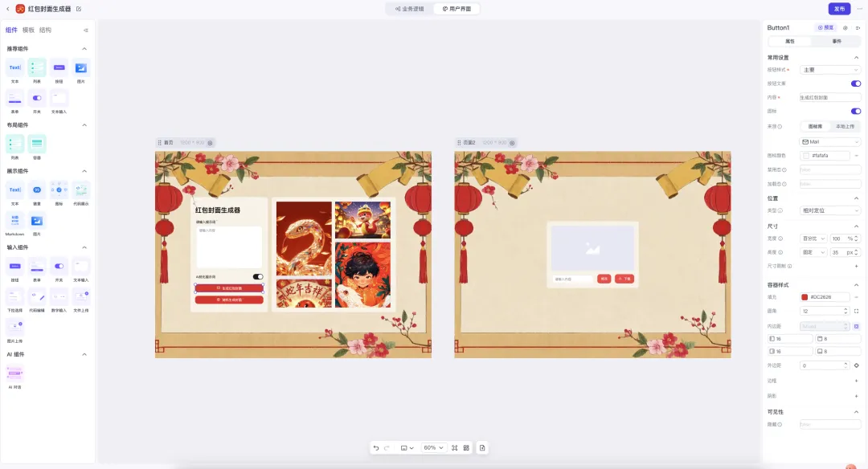Collapse the 推荐组件 section

click(84, 49)
